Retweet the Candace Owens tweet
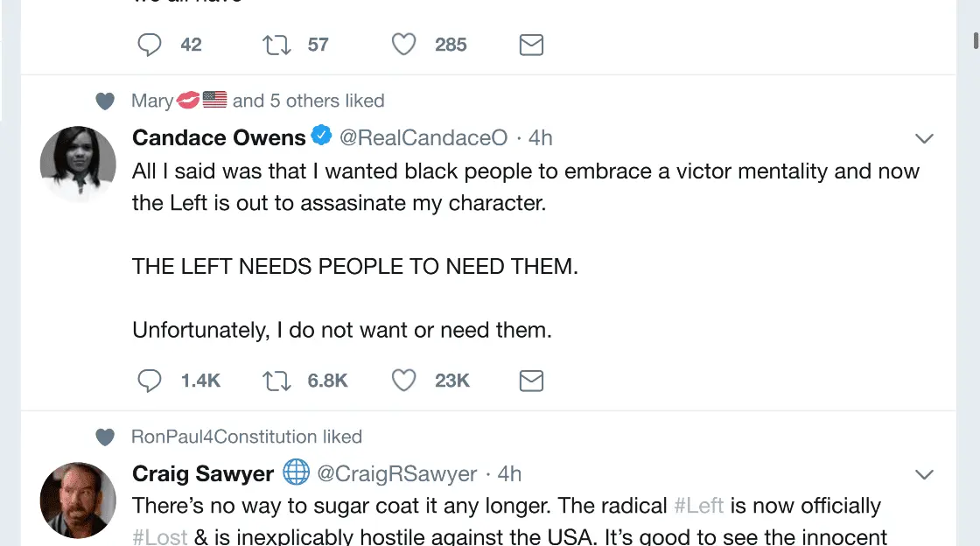Viewport: 980px width, 546px height. (x=276, y=381)
